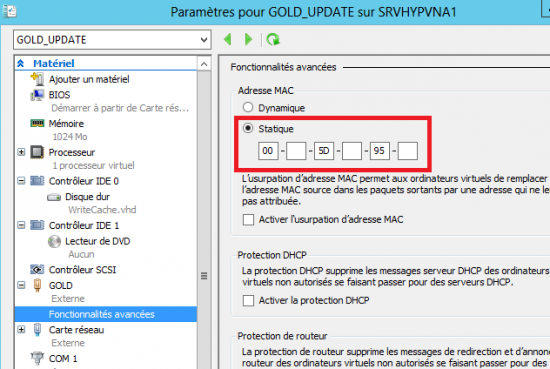Click the Processeur chip icon

pyautogui.click(x=37, y=152)
